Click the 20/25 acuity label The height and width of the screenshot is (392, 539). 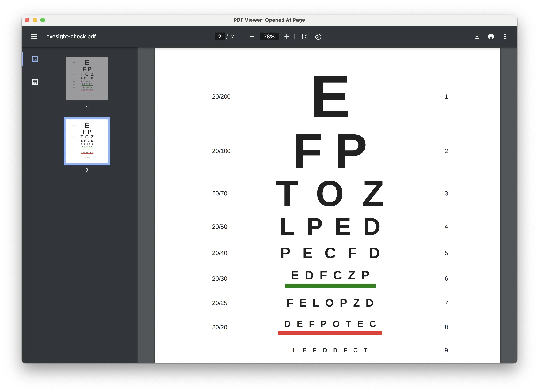tap(220, 303)
